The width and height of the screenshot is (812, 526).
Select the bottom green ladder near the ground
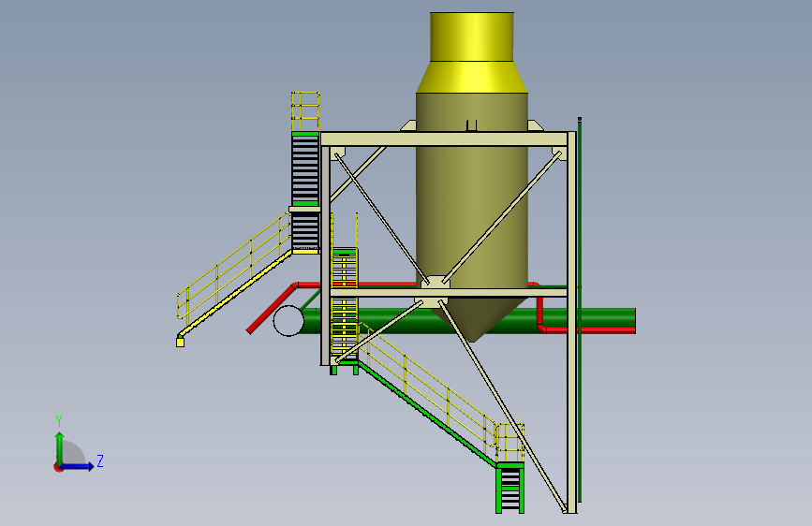coord(510,488)
